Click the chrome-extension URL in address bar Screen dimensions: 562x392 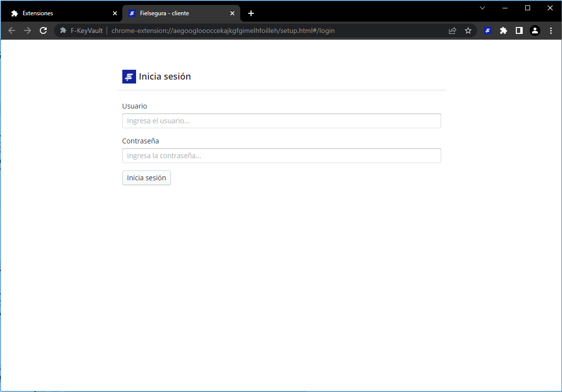coord(223,30)
